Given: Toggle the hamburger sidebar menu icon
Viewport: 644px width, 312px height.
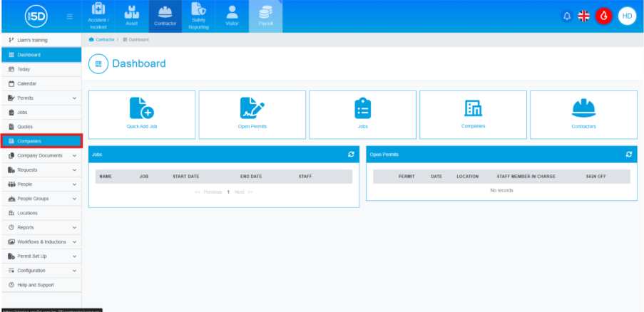Looking at the screenshot, I should click(69, 16).
